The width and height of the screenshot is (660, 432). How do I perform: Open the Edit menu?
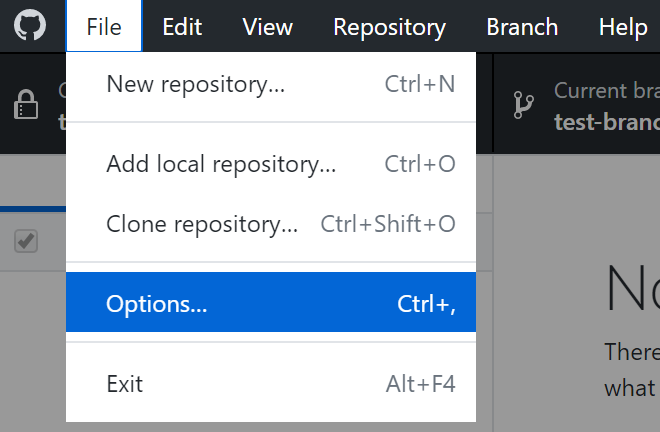182,27
